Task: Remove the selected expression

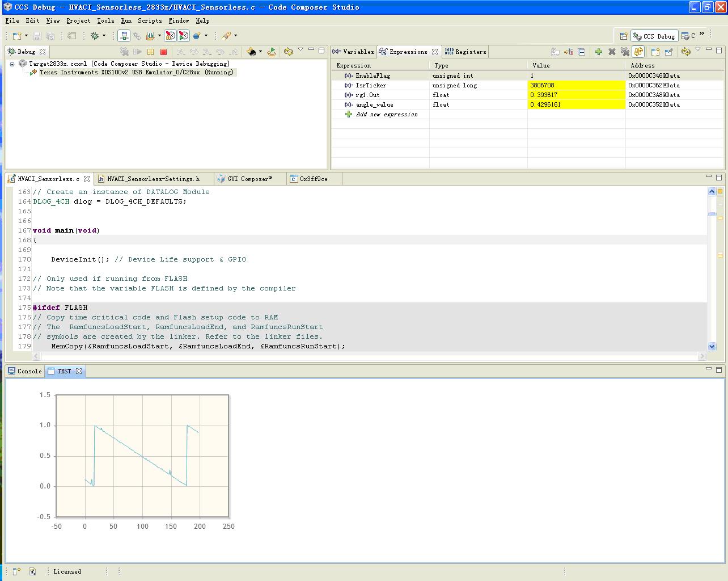Action: point(611,52)
